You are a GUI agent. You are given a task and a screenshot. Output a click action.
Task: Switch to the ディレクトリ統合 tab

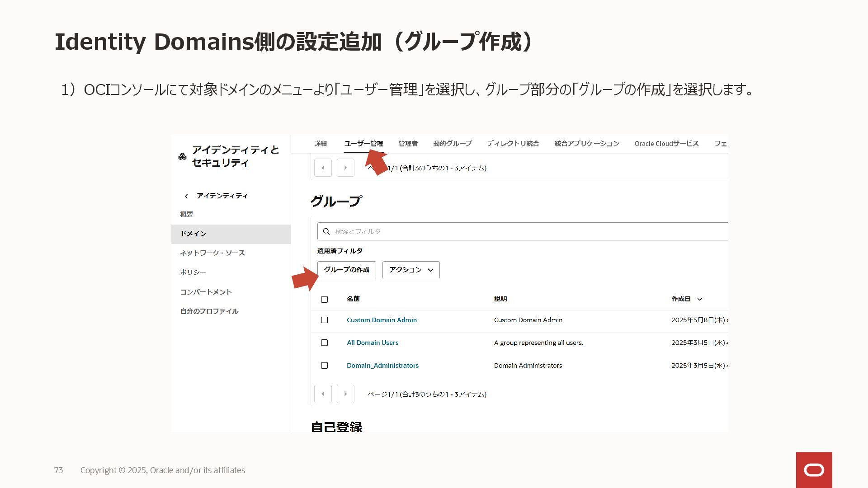[x=513, y=144]
